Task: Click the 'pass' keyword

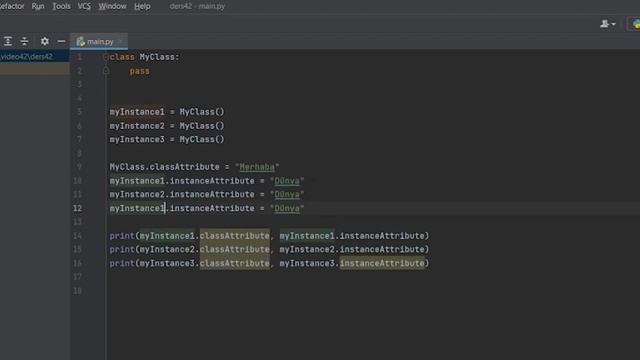Action: [x=140, y=71]
